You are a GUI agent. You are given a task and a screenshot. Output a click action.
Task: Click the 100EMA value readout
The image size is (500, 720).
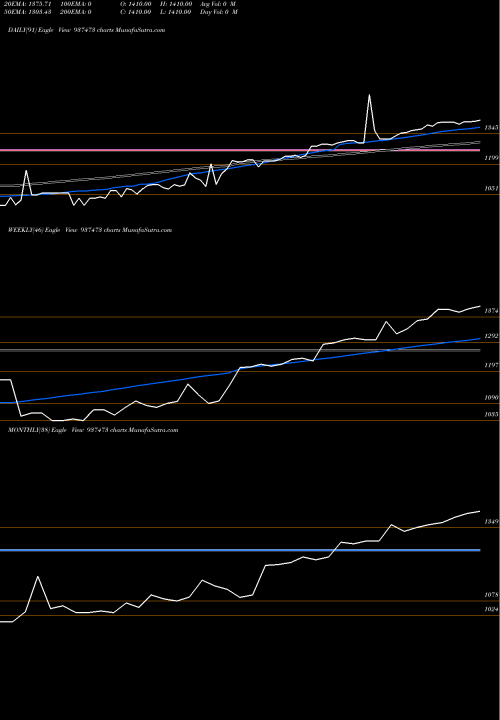coord(75,3)
